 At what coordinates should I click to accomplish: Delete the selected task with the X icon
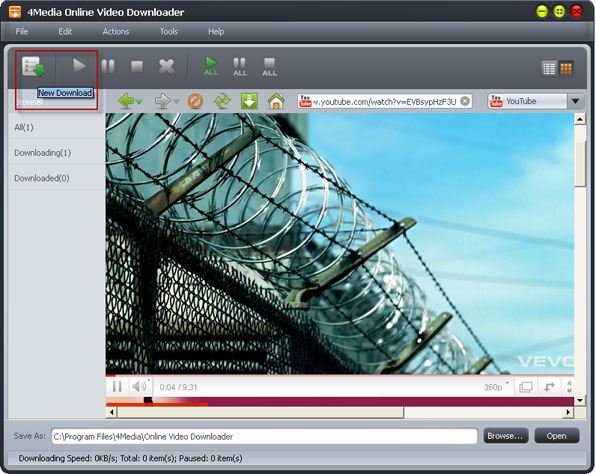coord(166,67)
